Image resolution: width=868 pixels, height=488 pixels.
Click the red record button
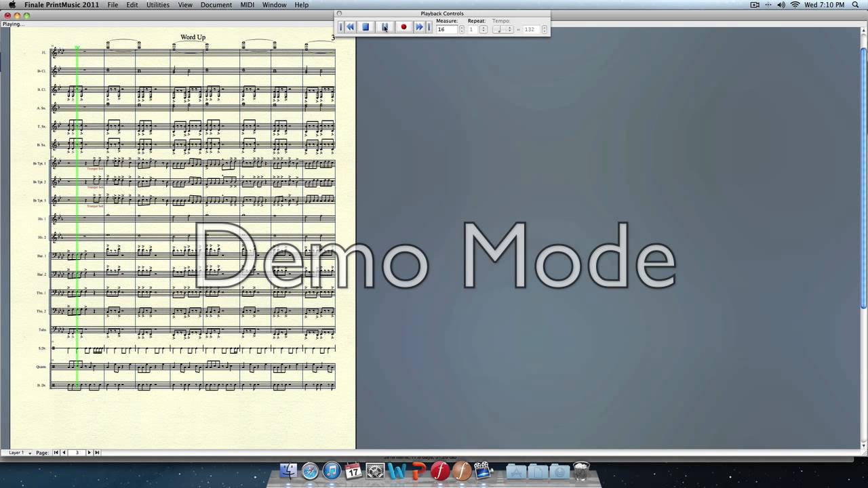point(403,27)
